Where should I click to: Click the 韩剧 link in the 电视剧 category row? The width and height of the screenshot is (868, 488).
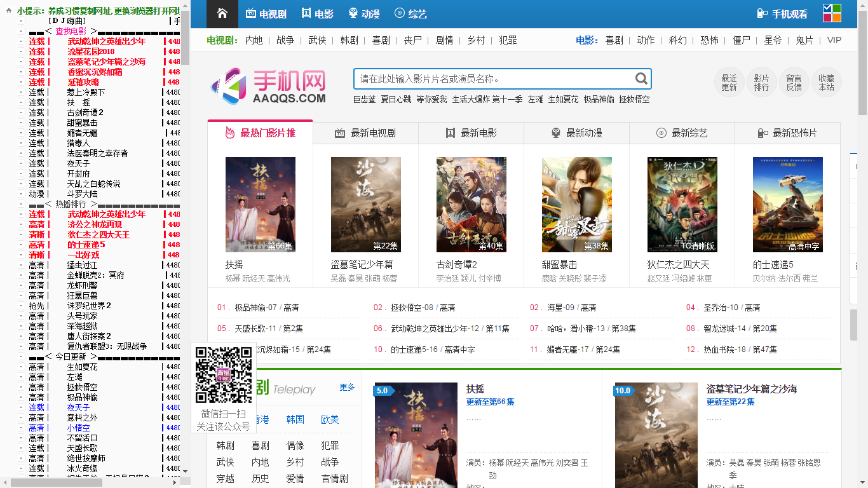coord(349,40)
